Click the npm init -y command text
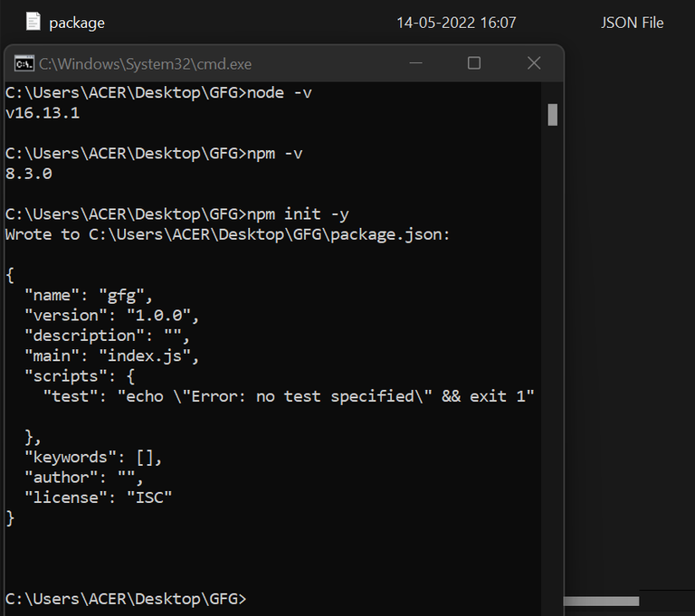 (298, 214)
